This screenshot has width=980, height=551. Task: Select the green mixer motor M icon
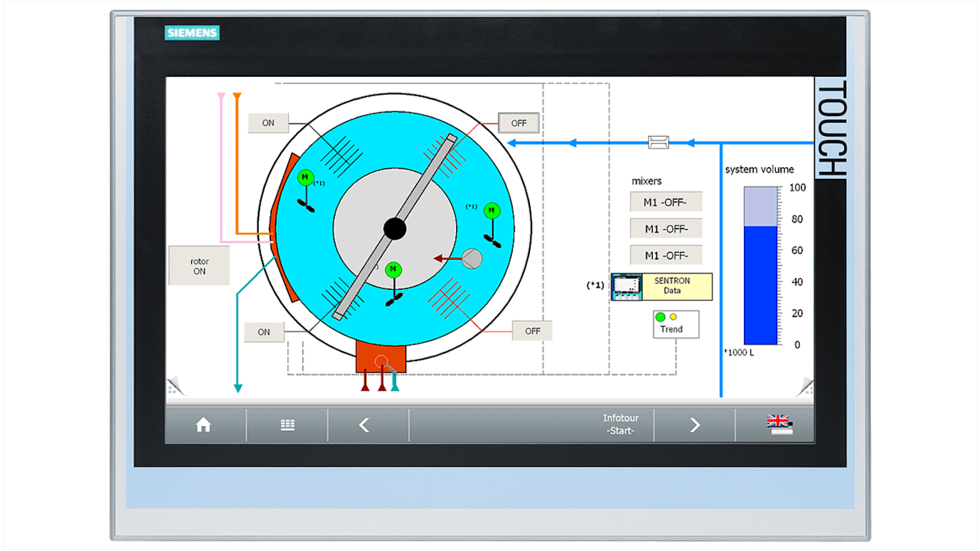point(304,177)
